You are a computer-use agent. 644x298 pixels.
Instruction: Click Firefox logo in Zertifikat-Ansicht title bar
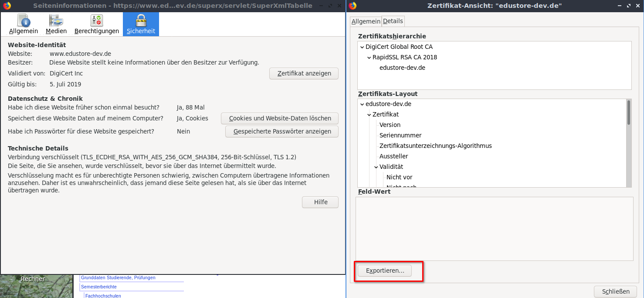coord(353,6)
